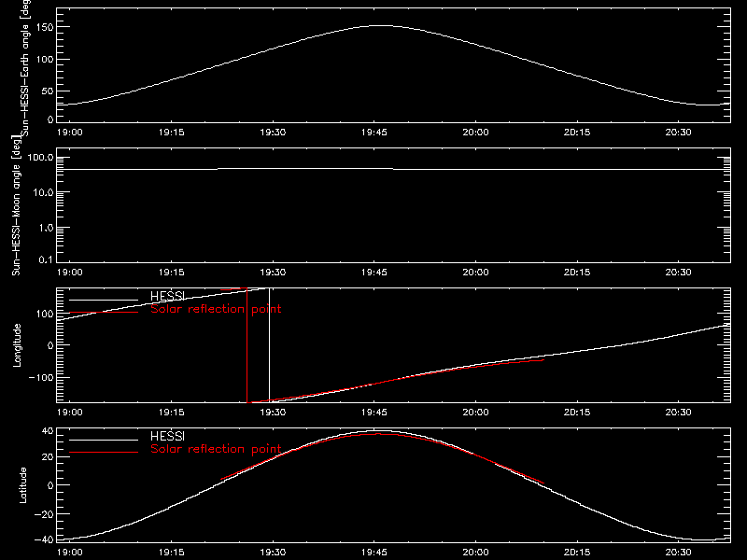747x560 pixels.
Task: Select HESSI legend text in Latitude plot
Action: pos(167,436)
